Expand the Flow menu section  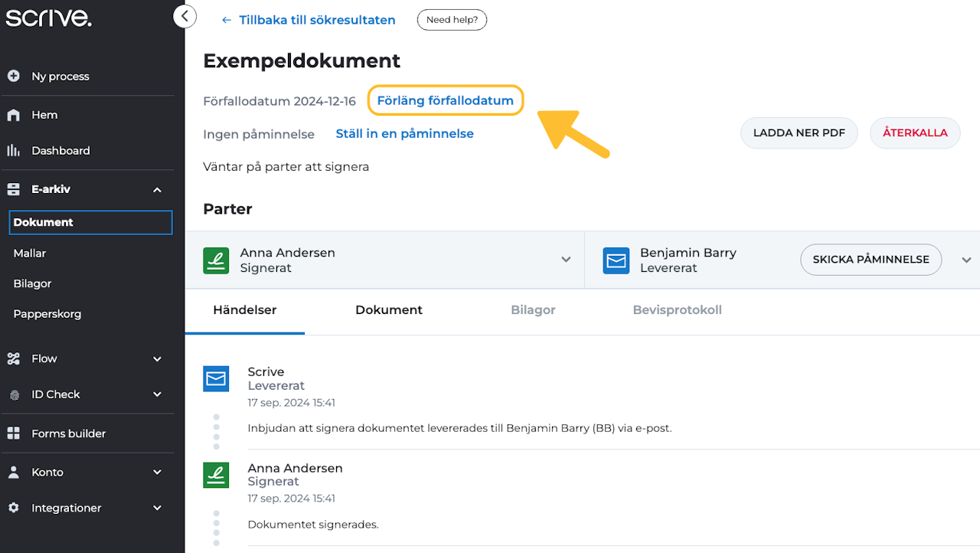(x=157, y=358)
